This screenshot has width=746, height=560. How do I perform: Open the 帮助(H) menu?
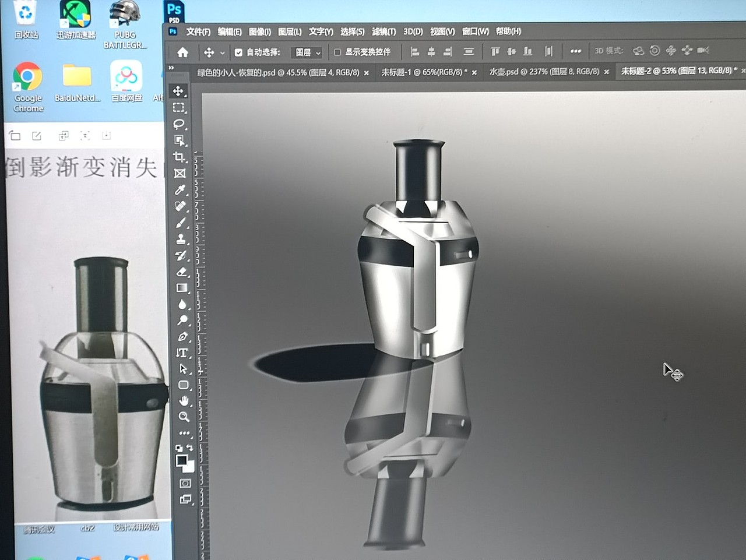(508, 31)
